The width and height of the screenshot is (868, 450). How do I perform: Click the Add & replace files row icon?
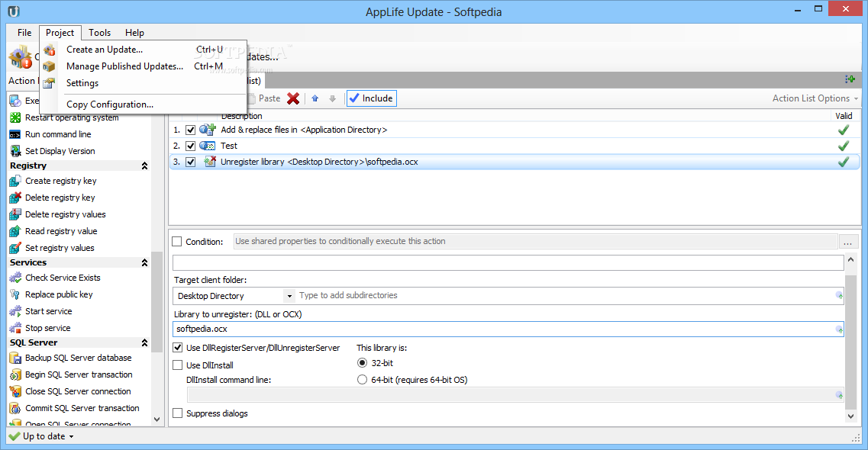point(208,130)
